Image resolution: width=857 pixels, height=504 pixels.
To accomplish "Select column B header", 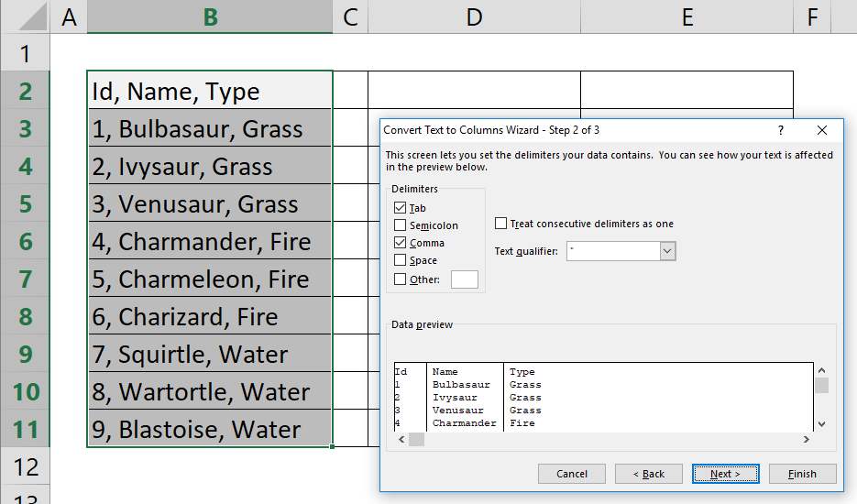I will pyautogui.click(x=210, y=16).
